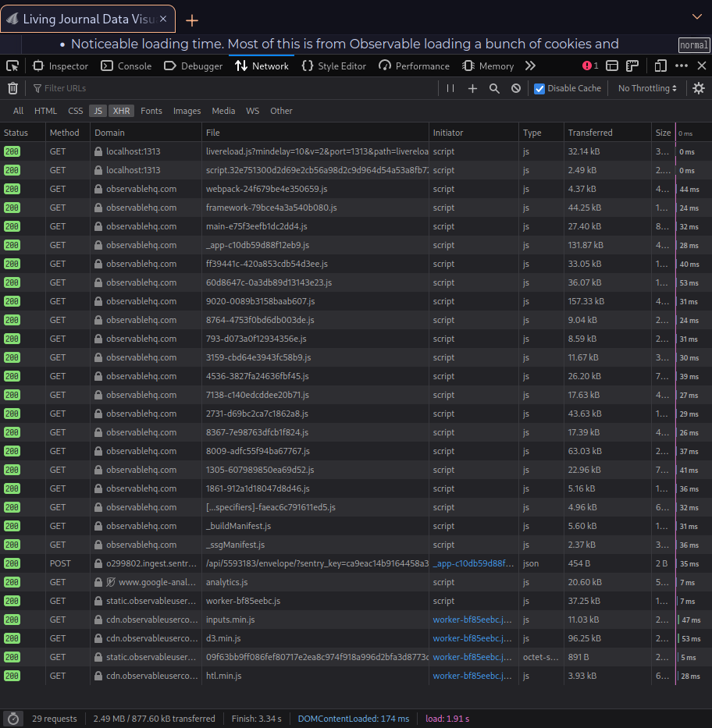Start performance analysis stopwatch icon

[13, 719]
